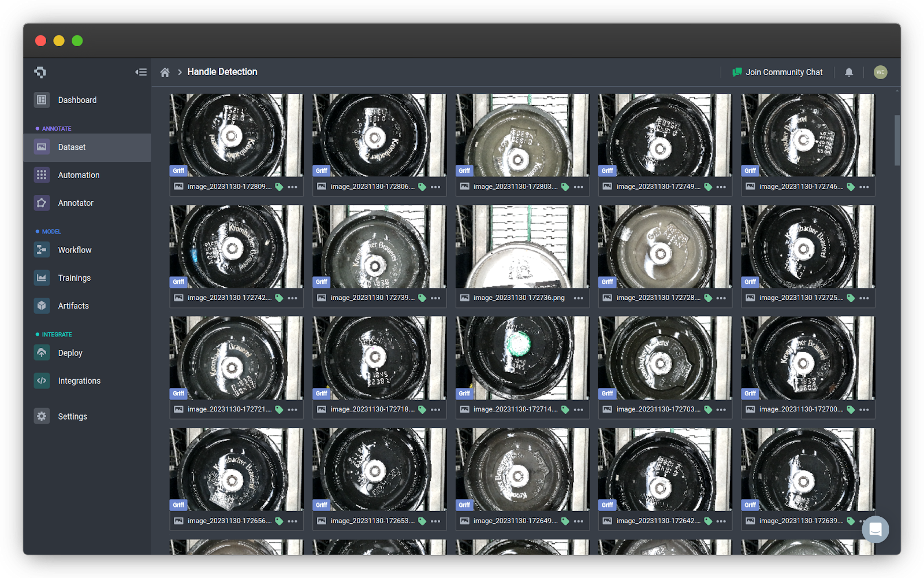Switch to the Dataset tab

(x=72, y=147)
